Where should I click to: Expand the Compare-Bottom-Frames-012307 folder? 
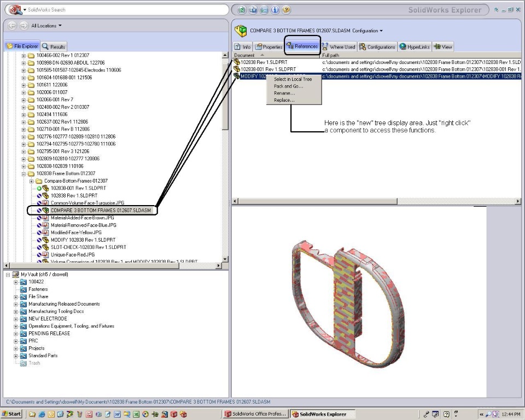32,181
